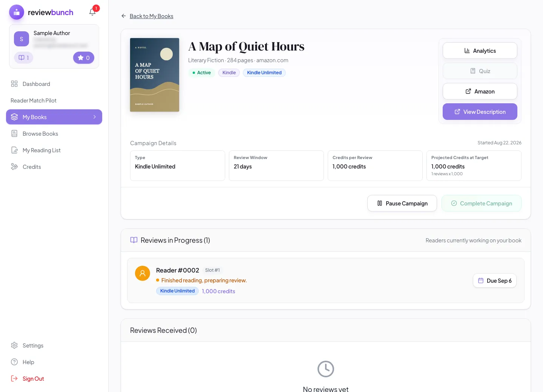543x392 pixels.
Task: Click the Started Aug 22, 2026 text
Action: [499, 143]
